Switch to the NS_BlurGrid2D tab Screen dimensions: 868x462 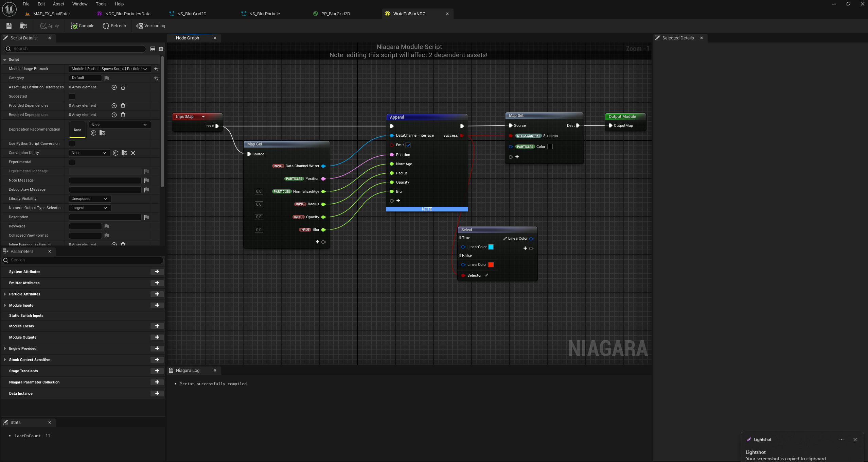tap(192, 14)
